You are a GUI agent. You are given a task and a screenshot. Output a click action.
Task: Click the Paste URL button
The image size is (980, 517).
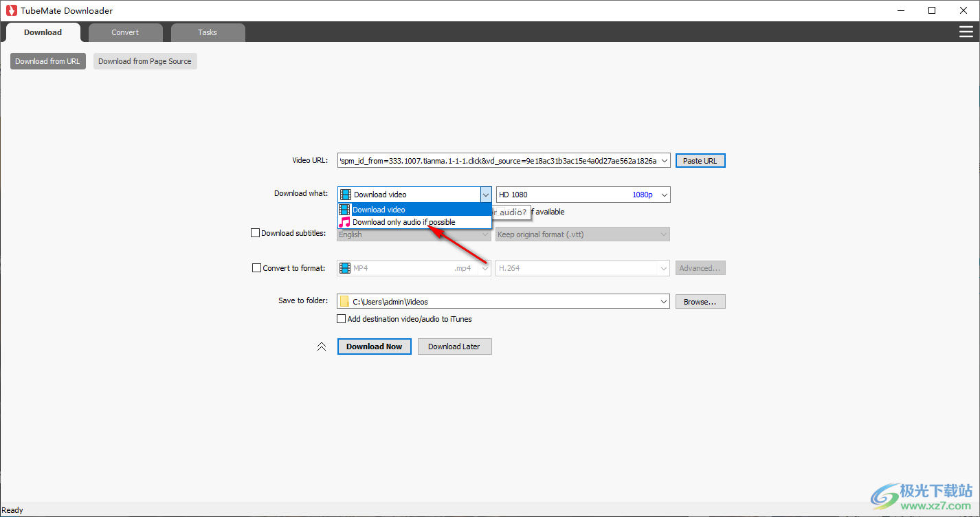700,161
